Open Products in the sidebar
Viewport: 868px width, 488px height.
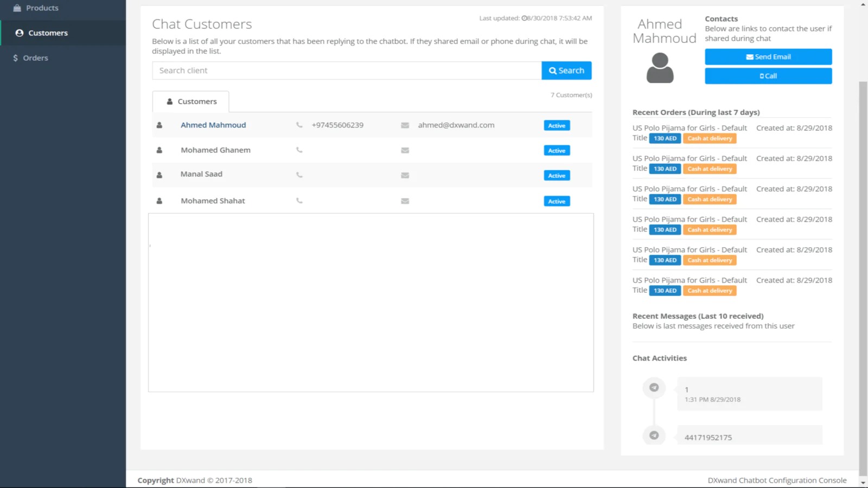click(x=42, y=8)
